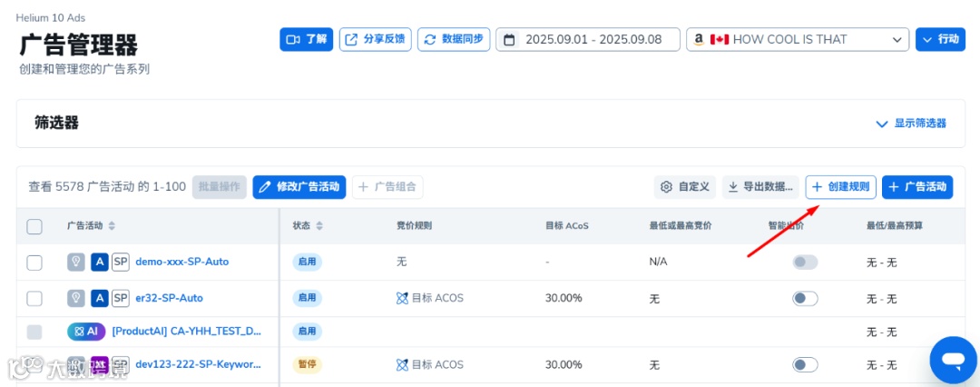The height and width of the screenshot is (387, 980).
Task: Click the 最低/最高预算 column header
Action: 895,226
